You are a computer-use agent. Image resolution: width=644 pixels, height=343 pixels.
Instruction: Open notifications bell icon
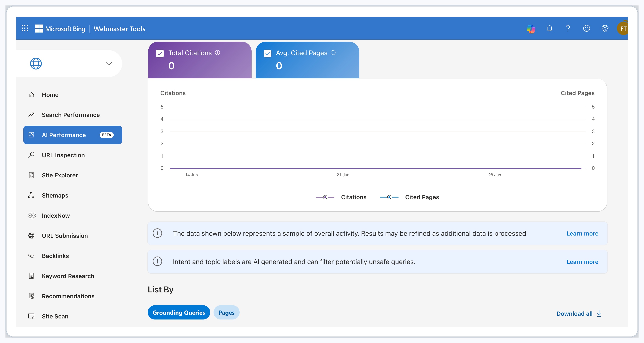[x=549, y=29]
